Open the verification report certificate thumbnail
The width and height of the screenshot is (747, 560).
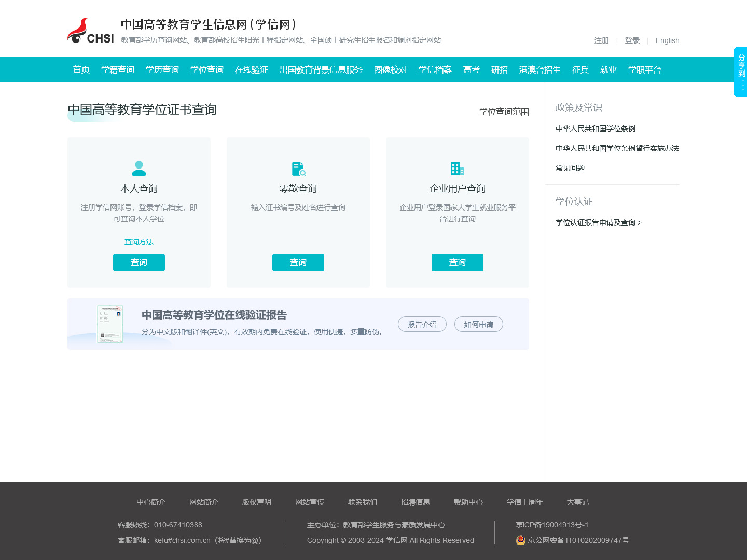[110, 324]
